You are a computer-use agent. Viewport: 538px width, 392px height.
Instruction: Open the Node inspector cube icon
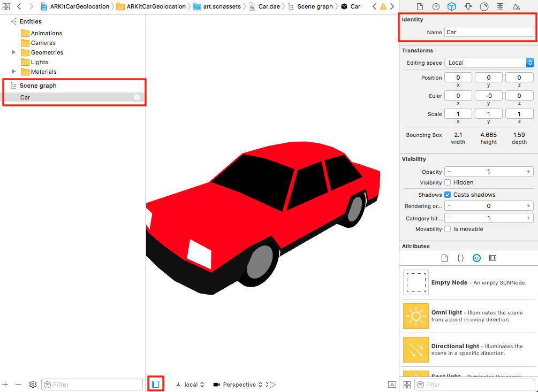pos(451,6)
